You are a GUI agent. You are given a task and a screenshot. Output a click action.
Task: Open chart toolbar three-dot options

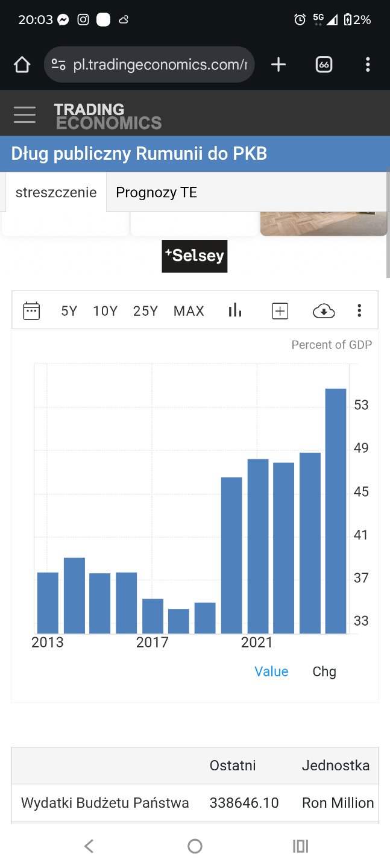point(359,311)
